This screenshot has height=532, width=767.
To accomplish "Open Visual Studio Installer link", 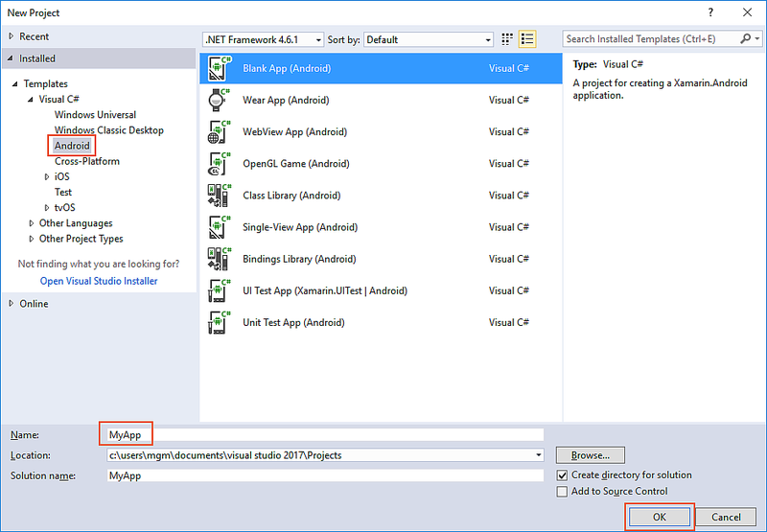I will click(x=99, y=281).
